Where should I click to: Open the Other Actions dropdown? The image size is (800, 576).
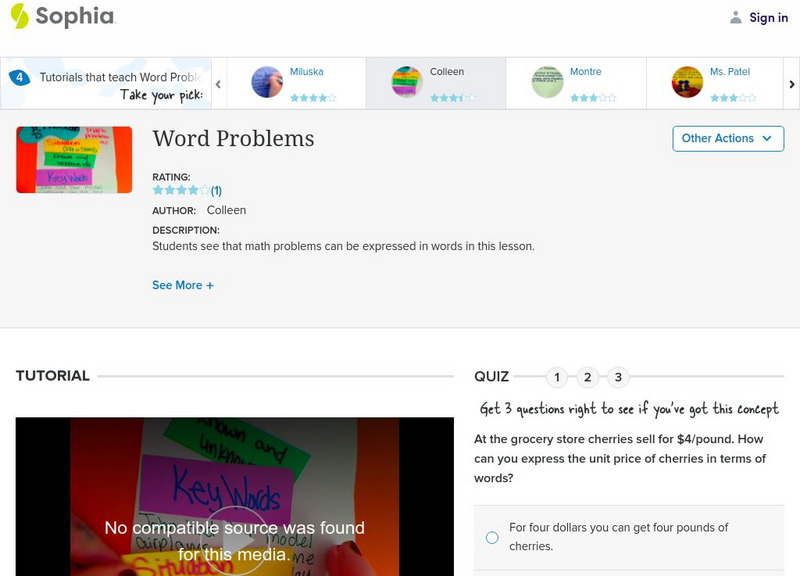(x=727, y=139)
